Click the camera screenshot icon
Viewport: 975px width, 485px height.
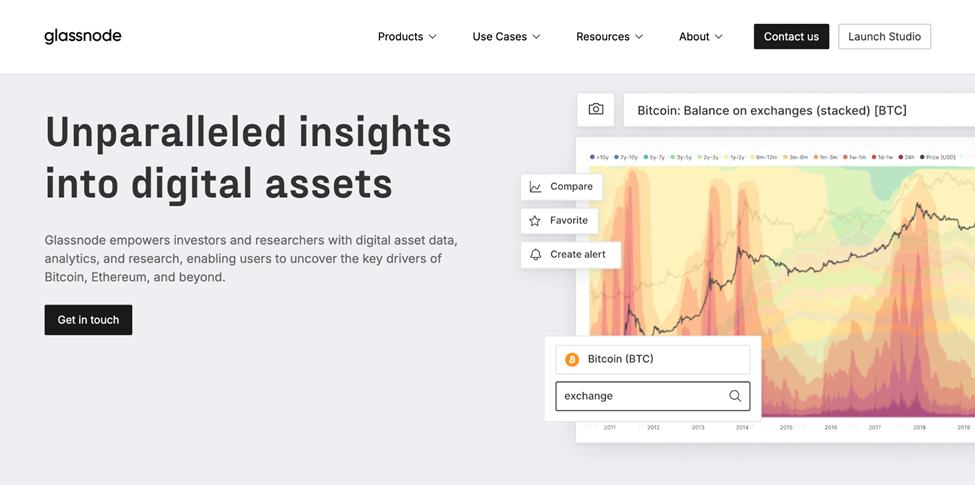click(596, 109)
